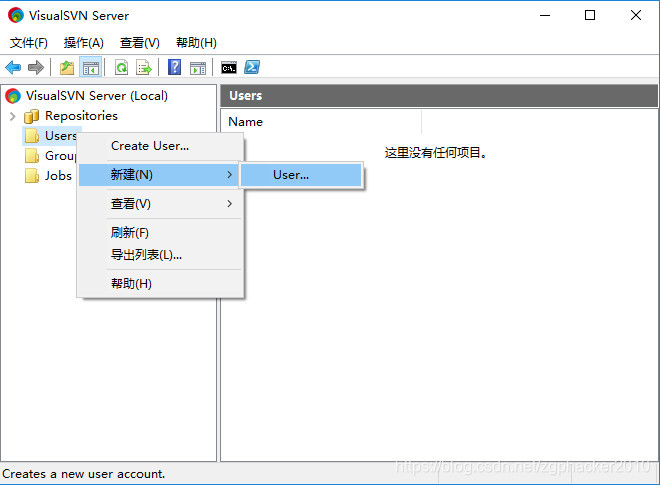Viewport: 660px width, 485px height.
Task: Minimize the VisualSVN Server window
Action: 545,16
